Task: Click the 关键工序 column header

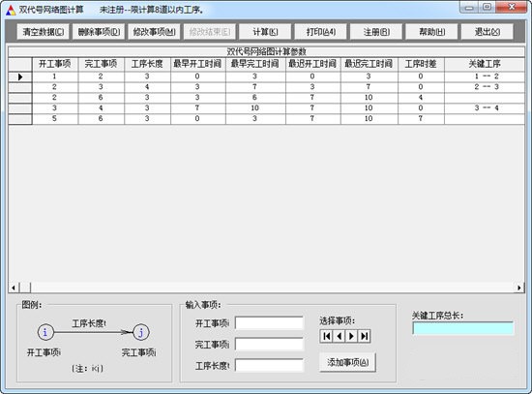Action: (x=485, y=64)
